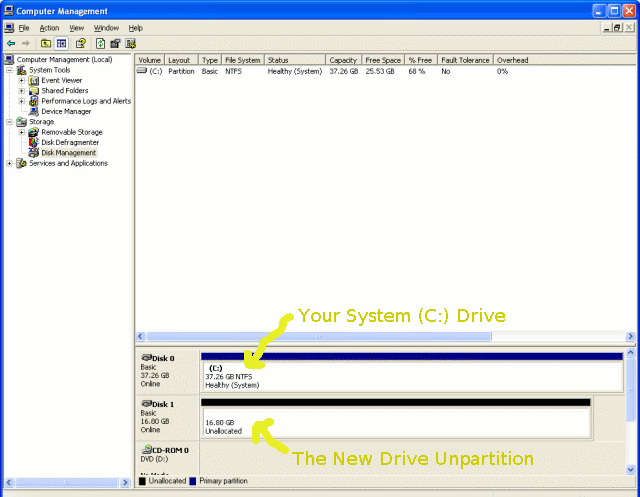The image size is (640, 497).
Task: Select the Disk Defragmenter tree item
Action: (x=70, y=142)
